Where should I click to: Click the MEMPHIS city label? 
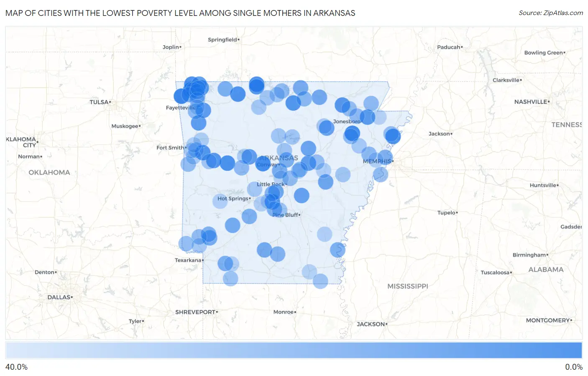(x=377, y=161)
